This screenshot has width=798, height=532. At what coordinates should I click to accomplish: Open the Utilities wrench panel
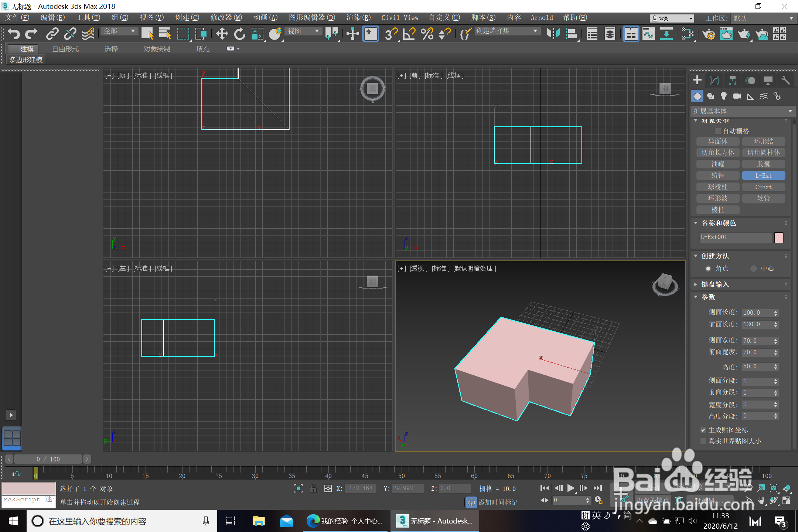tap(786, 81)
